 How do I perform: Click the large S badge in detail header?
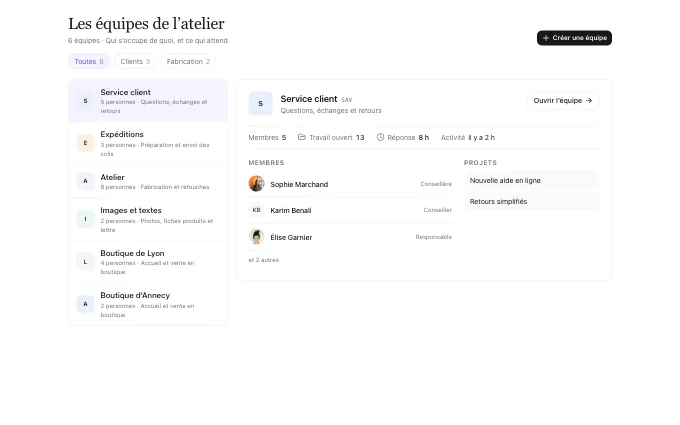tap(260, 104)
